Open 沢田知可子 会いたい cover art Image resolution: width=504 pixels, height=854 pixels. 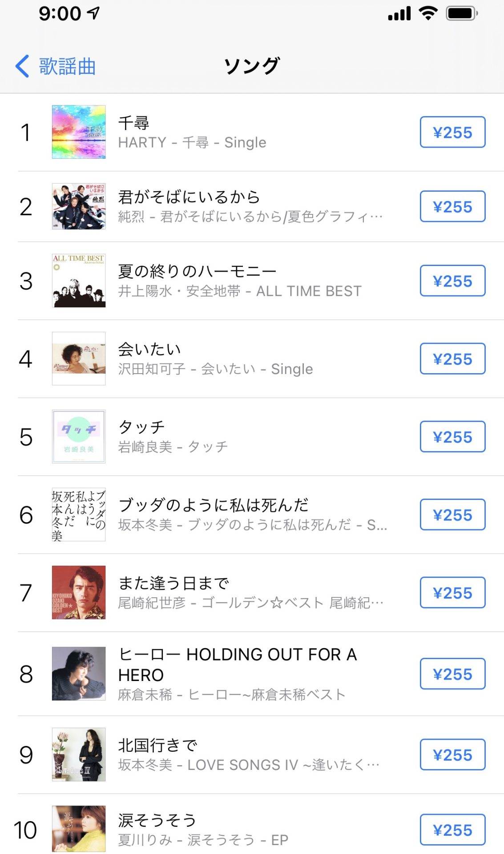pyautogui.click(x=79, y=359)
